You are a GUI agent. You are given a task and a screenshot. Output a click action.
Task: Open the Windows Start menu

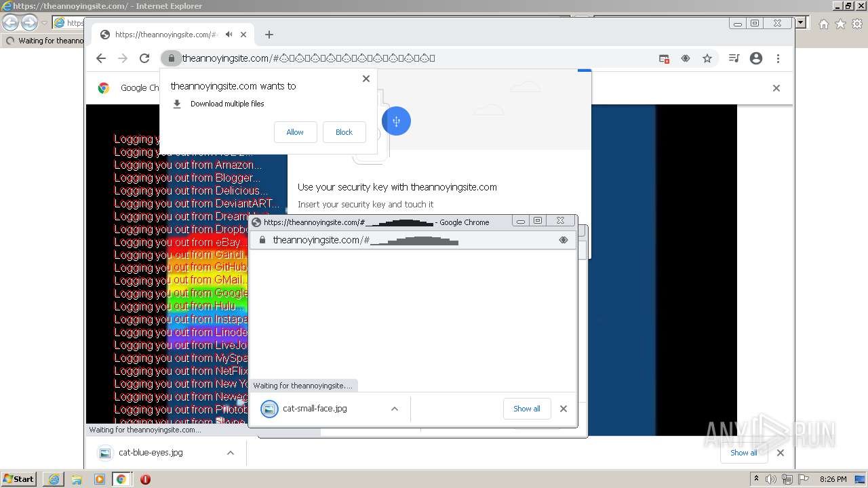pos(18,479)
